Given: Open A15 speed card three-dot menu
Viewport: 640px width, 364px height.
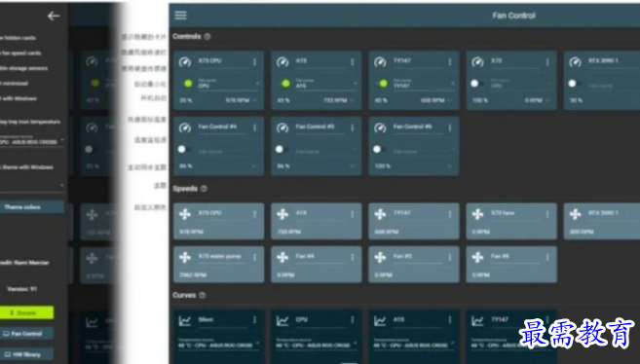Looking at the screenshot, I should click(x=353, y=214).
